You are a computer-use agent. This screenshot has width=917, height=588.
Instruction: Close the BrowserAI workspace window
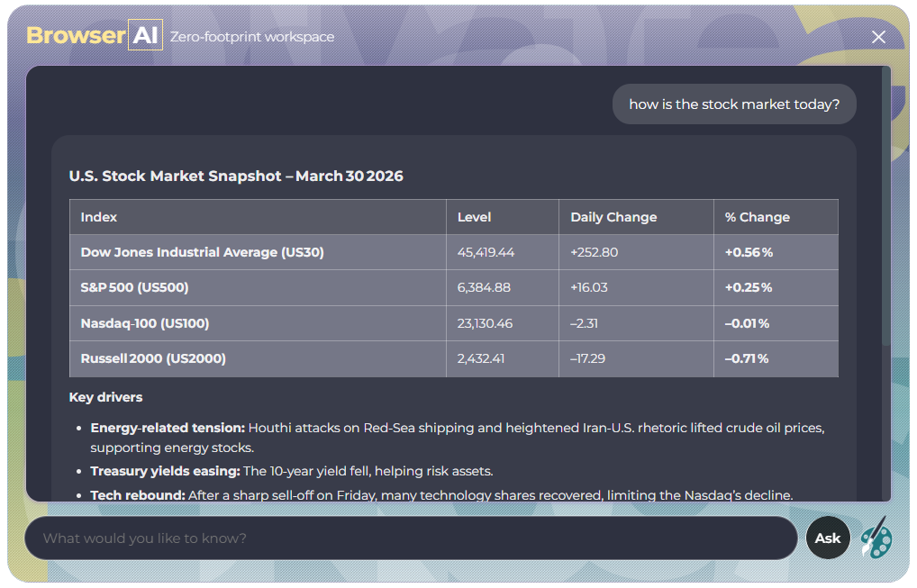pyautogui.click(x=878, y=37)
